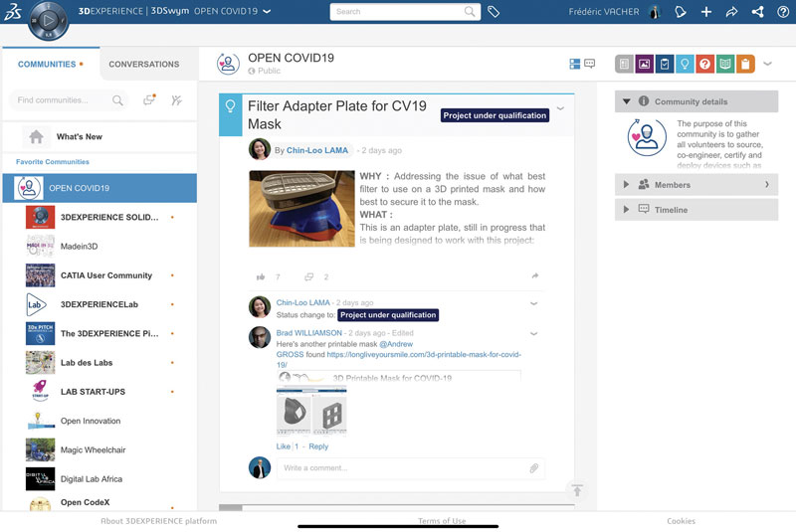
Task: Open the orange clipboard content icon
Action: [745, 64]
